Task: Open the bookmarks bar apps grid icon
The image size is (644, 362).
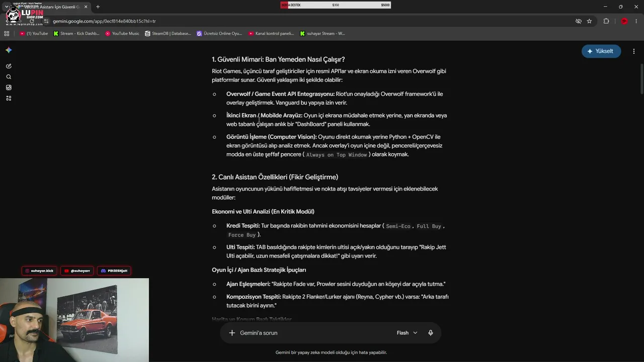Action: tap(7, 34)
